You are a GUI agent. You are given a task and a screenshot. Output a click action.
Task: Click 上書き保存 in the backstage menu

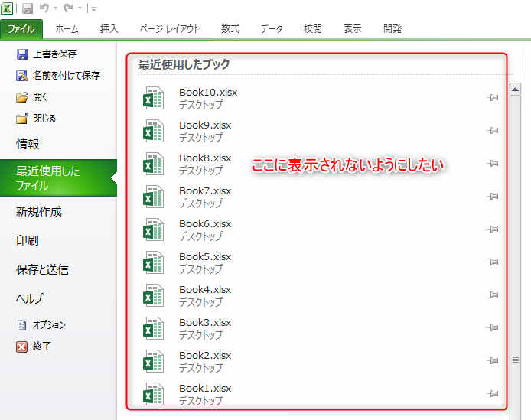pyautogui.click(x=47, y=54)
